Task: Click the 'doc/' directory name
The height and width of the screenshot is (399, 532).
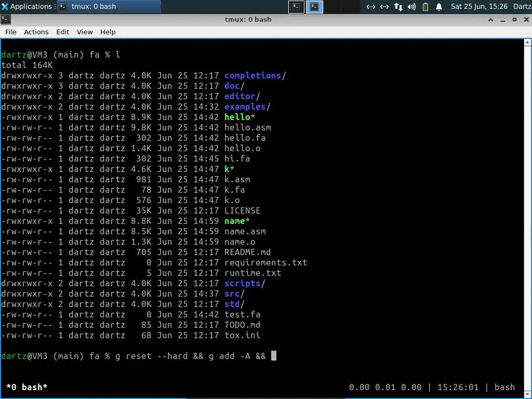Action: [x=234, y=86]
